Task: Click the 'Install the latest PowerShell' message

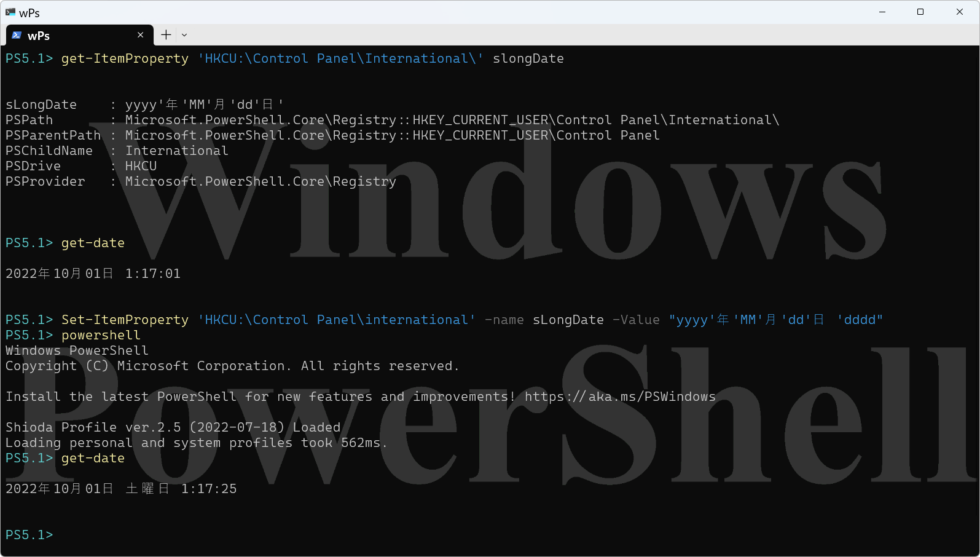Action: pos(261,397)
